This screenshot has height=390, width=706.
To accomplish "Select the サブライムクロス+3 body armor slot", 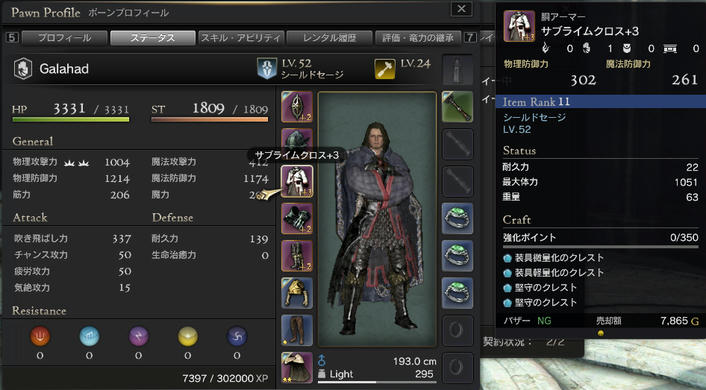I will (x=297, y=181).
